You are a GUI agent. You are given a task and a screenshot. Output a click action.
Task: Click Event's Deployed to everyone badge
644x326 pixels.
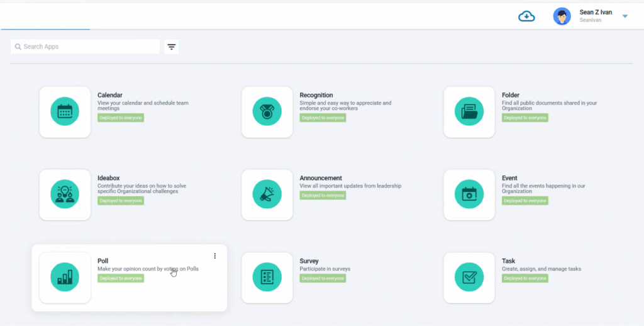pos(525,201)
